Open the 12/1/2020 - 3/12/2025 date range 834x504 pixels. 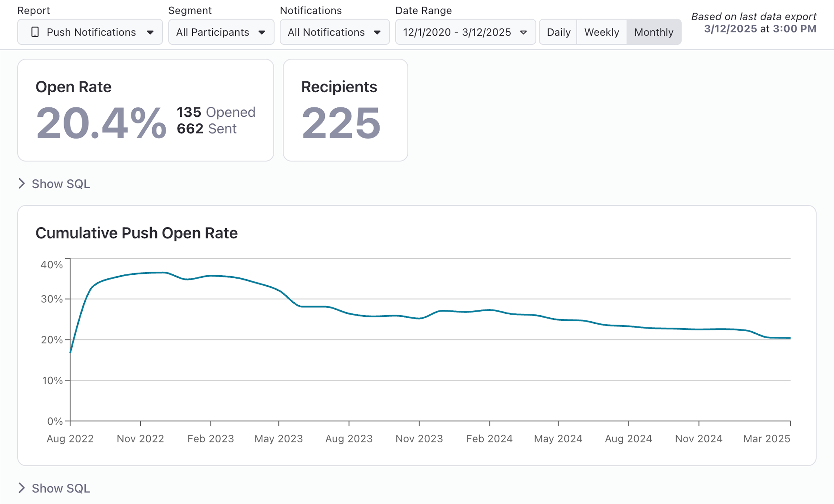457,32
